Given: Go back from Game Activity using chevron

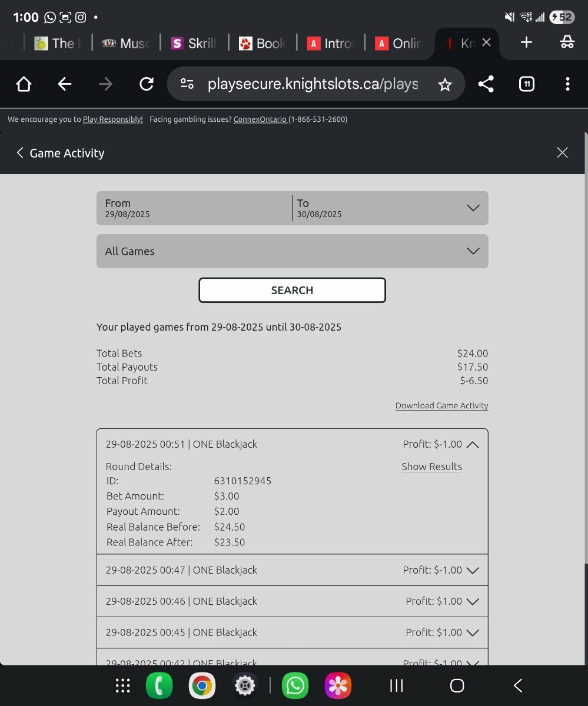Looking at the screenshot, I should (x=20, y=153).
